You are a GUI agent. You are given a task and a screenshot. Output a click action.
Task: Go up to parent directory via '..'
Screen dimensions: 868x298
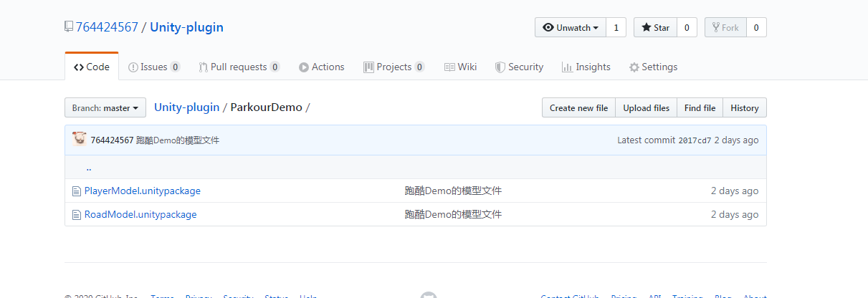point(88,168)
